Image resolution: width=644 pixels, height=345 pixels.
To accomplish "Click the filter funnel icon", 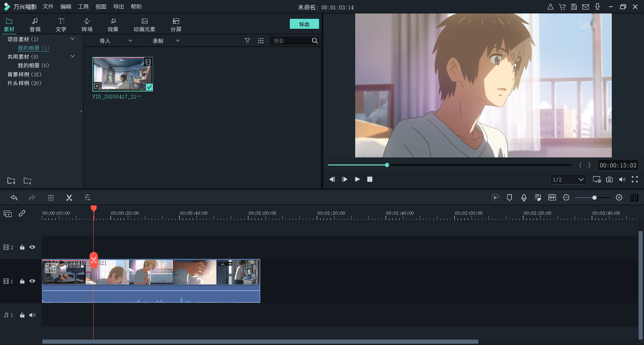I will 247,41.
